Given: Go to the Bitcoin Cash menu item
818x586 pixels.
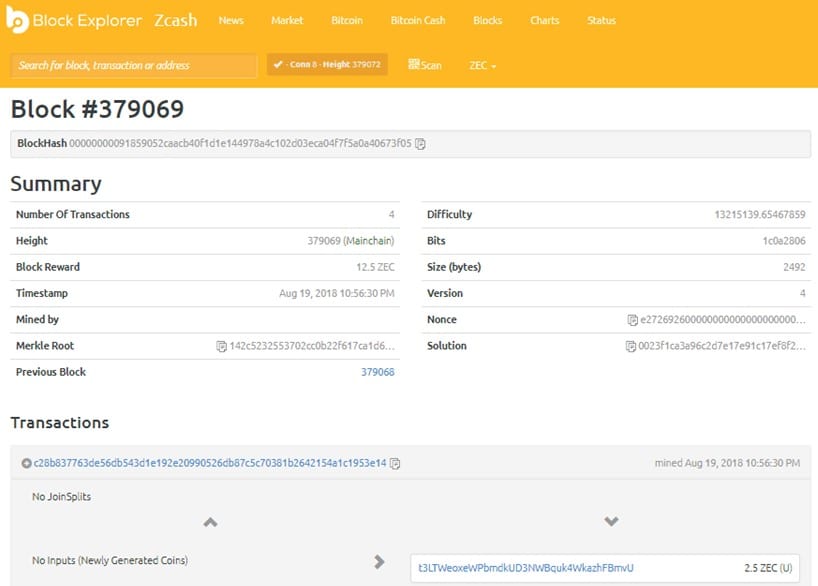Looking at the screenshot, I should [x=418, y=20].
